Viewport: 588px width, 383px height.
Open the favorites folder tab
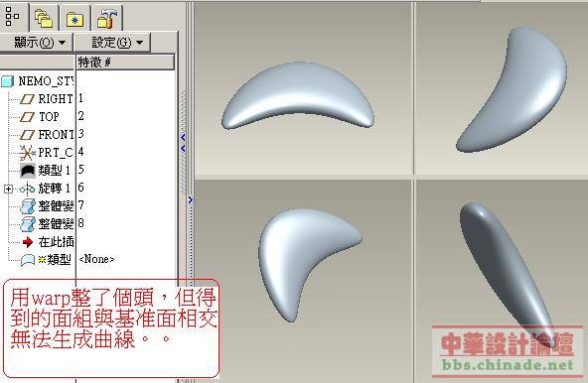[75, 19]
